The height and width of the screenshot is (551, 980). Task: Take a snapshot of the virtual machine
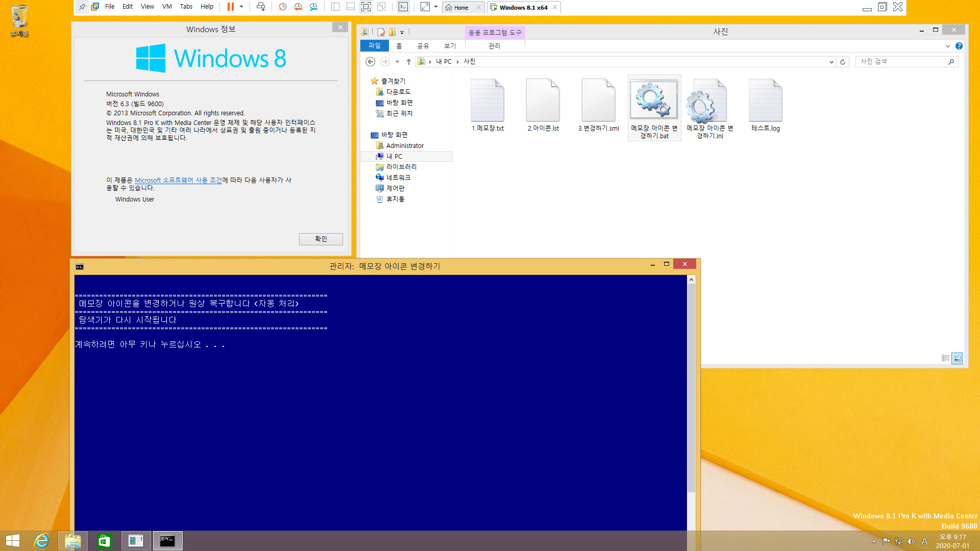[283, 7]
